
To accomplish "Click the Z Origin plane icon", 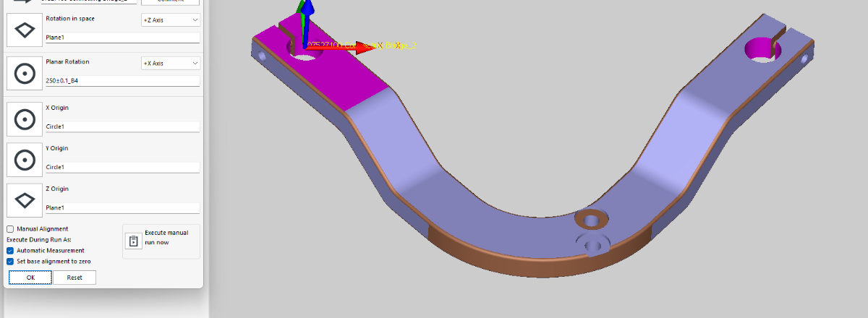I will pyautogui.click(x=25, y=200).
